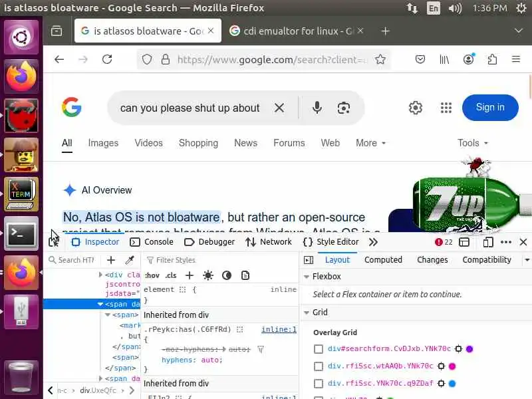Expand the div cla node in markup

coord(100,275)
